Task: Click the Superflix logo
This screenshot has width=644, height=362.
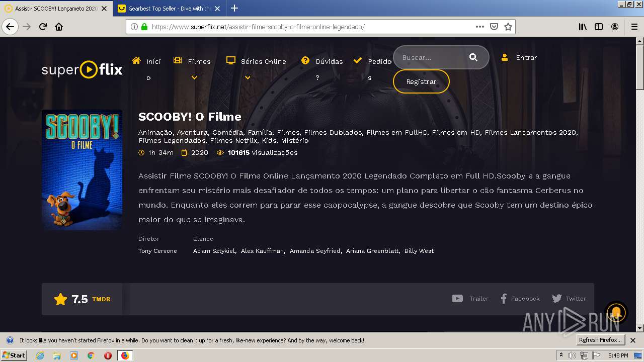Action: [82, 69]
